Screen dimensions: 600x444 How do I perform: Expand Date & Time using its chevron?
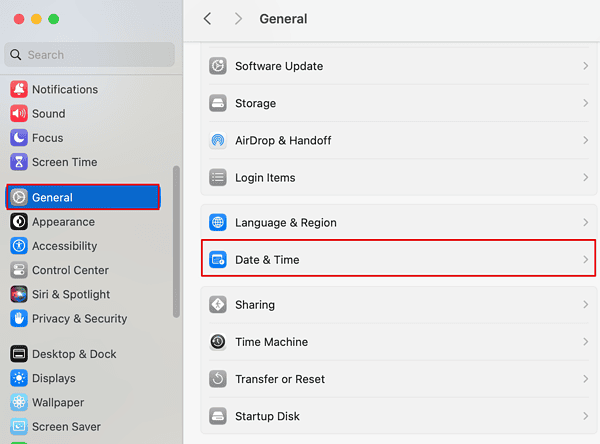point(585,260)
